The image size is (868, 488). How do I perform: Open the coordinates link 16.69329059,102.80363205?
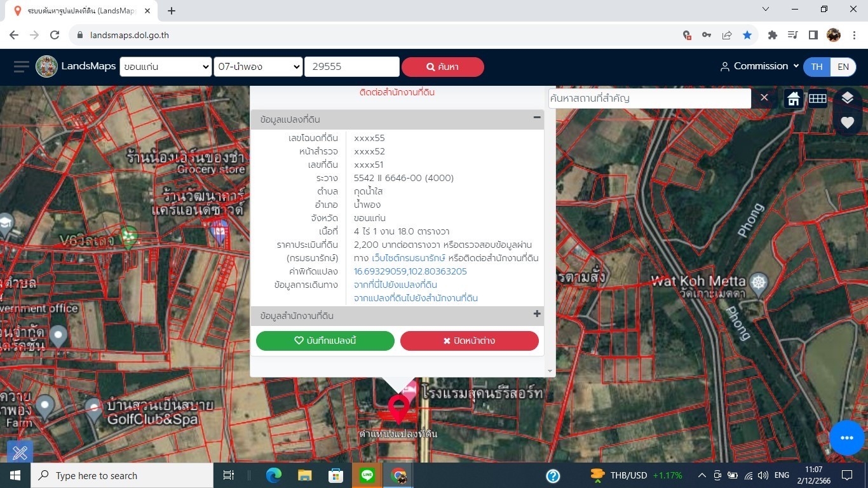click(x=410, y=271)
